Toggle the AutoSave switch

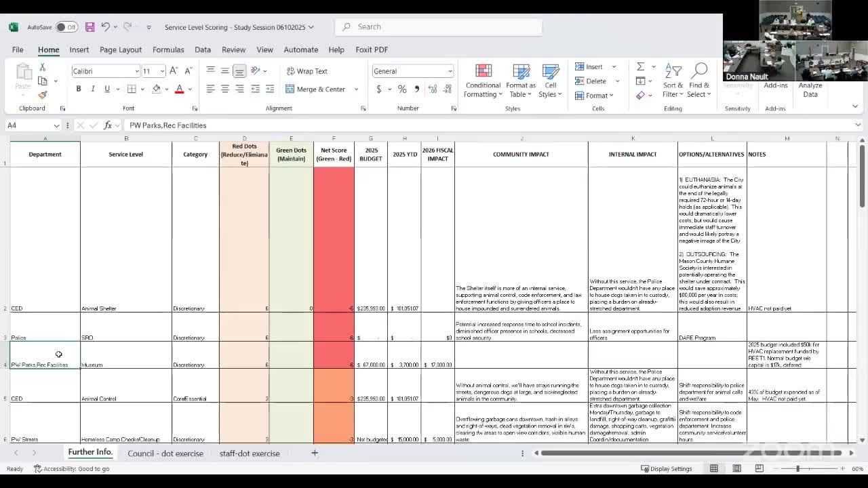click(x=66, y=27)
